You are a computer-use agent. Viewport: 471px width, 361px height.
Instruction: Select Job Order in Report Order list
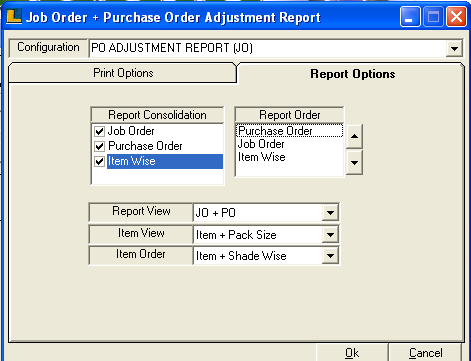pos(289,144)
